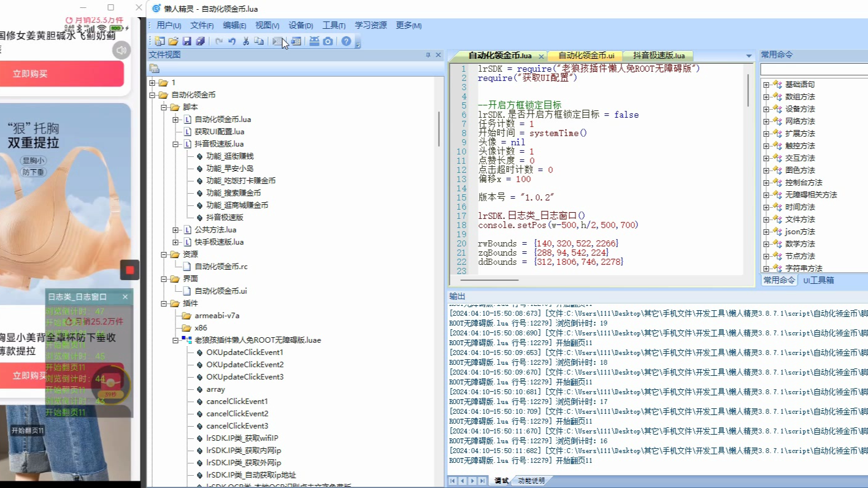
Task: Open the 视图(V) menu
Action: click(267, 26)
